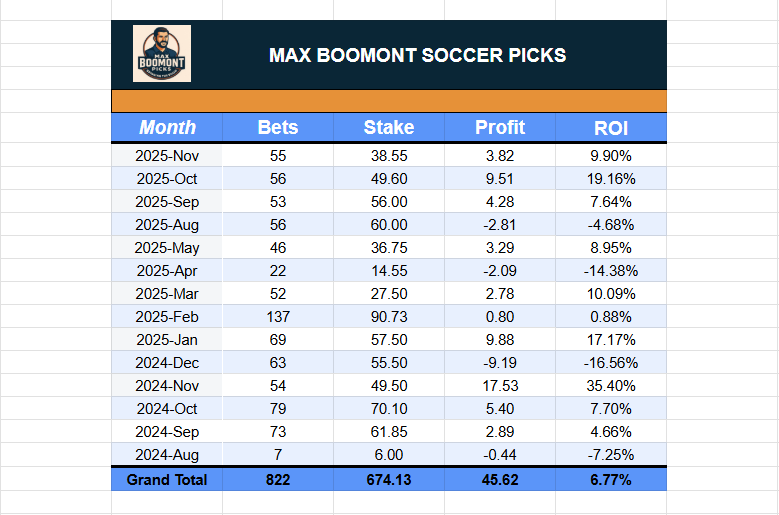Screen dimensions: 779x515
Task: Select the Bets column header
Action: pos(278,127)
